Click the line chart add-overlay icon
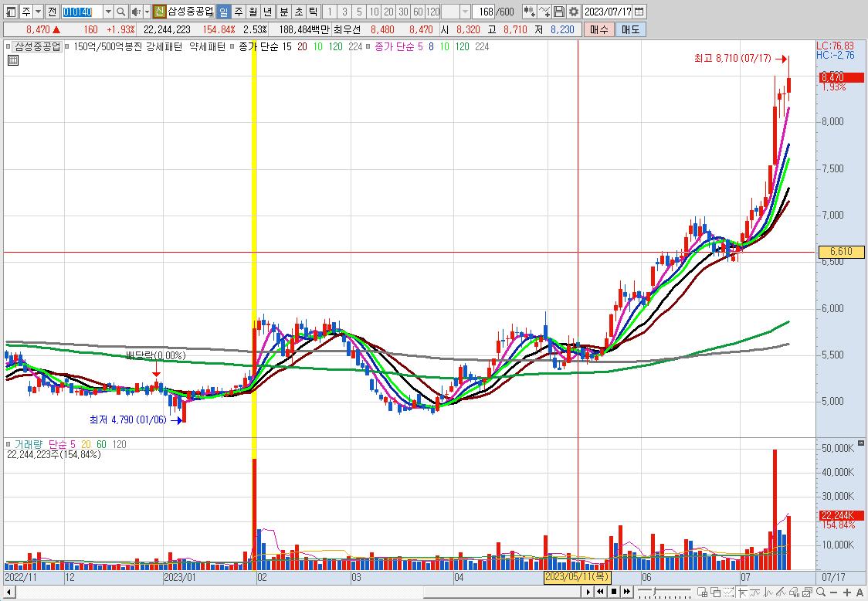Screen dimensions: 868x601 [x=544, y=11]
